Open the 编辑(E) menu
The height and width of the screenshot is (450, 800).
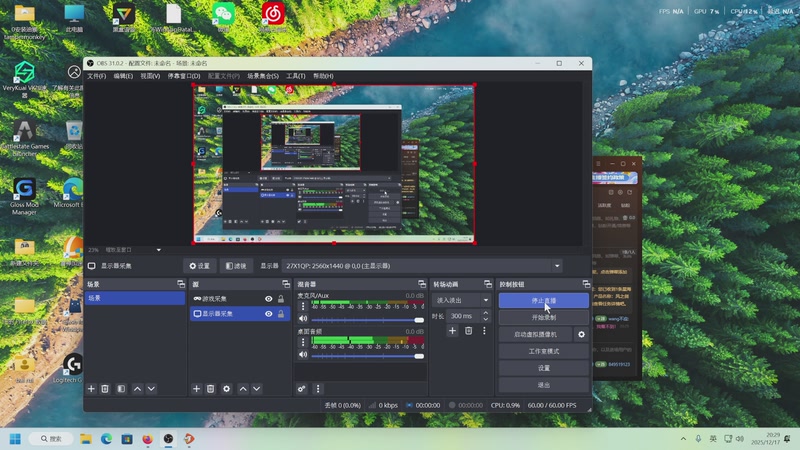coord(123,76)
